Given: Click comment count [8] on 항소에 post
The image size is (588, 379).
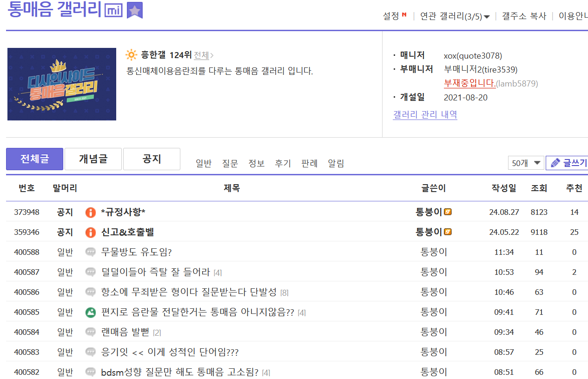Looking at the screenshot, I should [x=284, y=293].
